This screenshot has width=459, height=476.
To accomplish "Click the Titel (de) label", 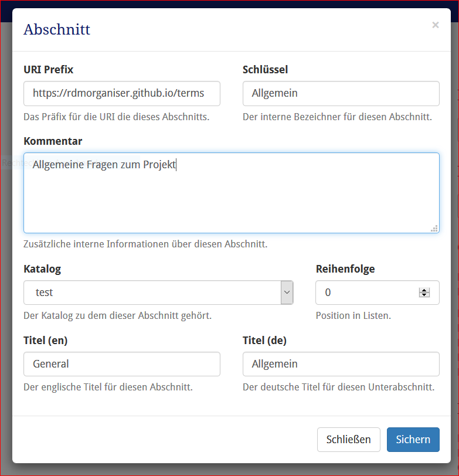I will pyautogui.click(x=264, y=341).
